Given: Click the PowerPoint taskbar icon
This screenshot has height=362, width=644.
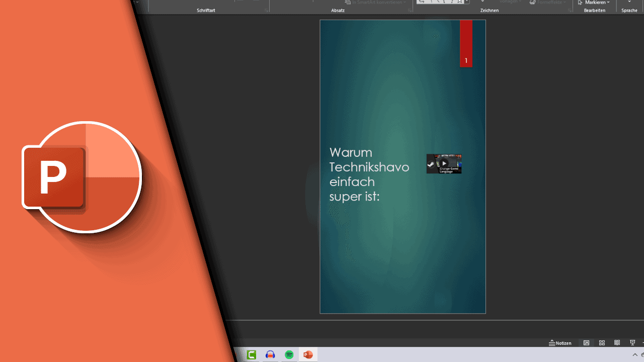Looking at the screenshot, I should 308,355.
